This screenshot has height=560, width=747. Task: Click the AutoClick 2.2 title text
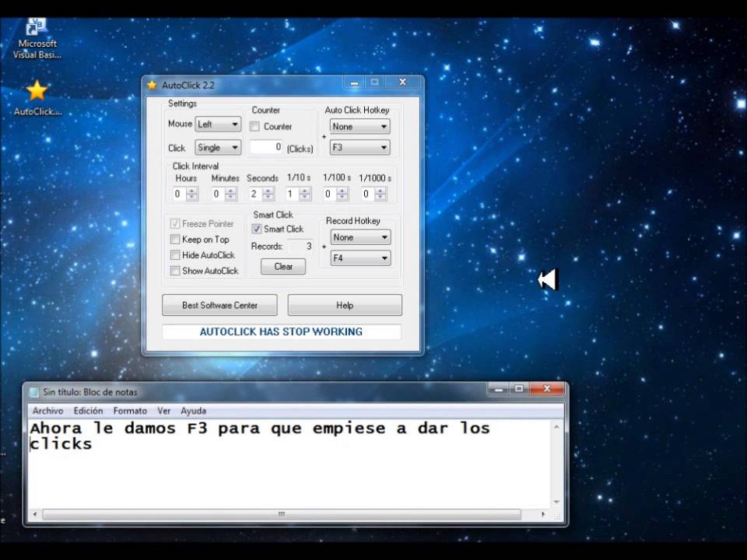[188, 86]
